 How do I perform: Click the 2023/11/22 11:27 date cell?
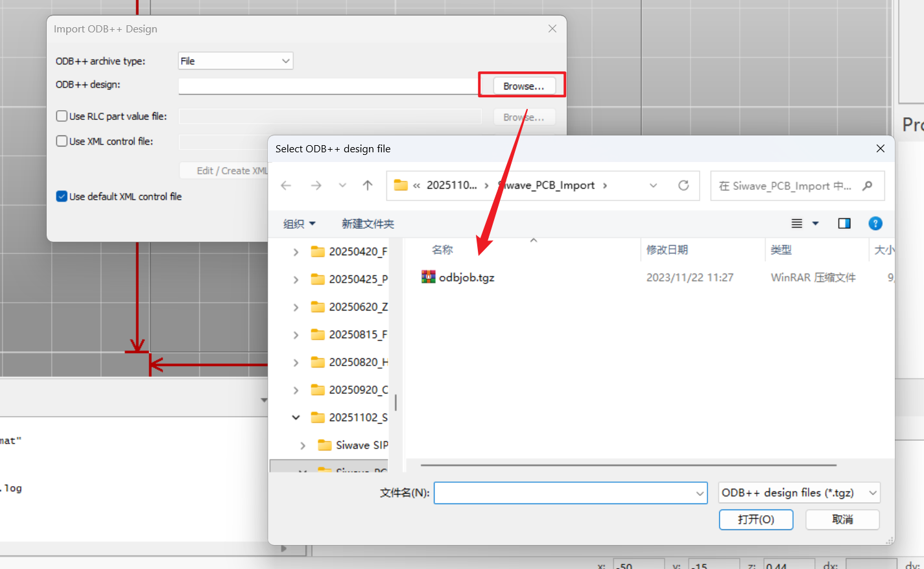[690, 277]
